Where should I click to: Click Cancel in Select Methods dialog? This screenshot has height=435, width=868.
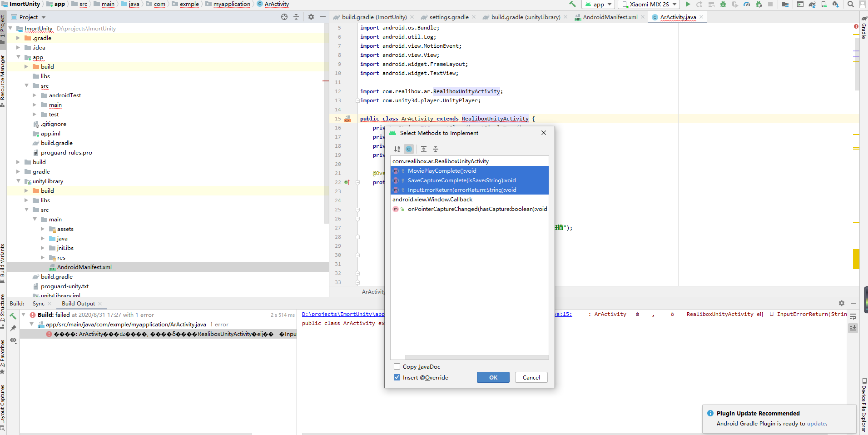point(531,377)
